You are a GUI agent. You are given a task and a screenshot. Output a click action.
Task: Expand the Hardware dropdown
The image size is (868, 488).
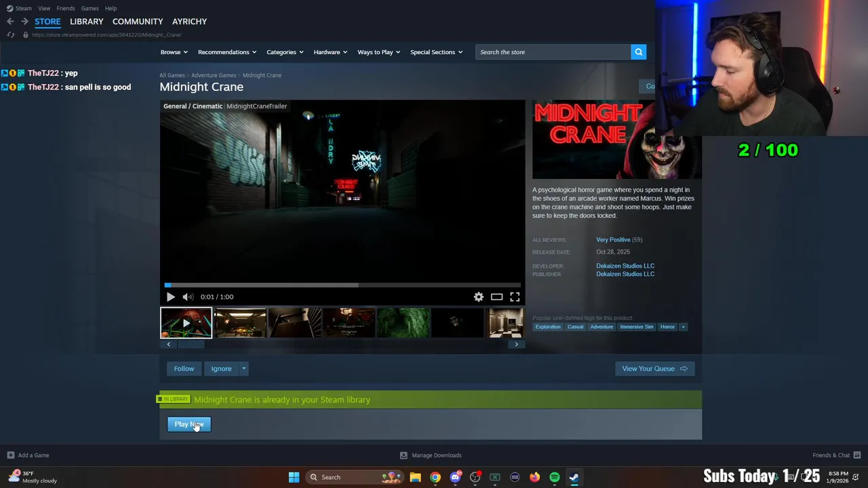point(330,52)
